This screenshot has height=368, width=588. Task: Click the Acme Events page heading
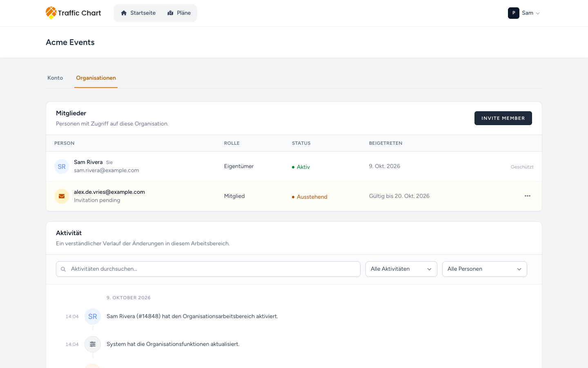(70, 43)
